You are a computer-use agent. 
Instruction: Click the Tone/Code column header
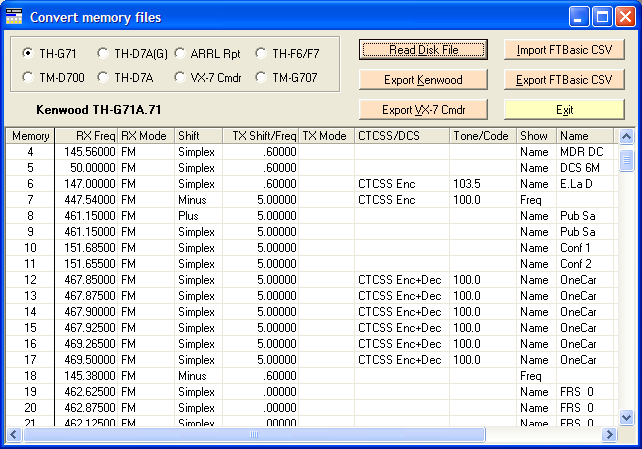pos(483,136)
